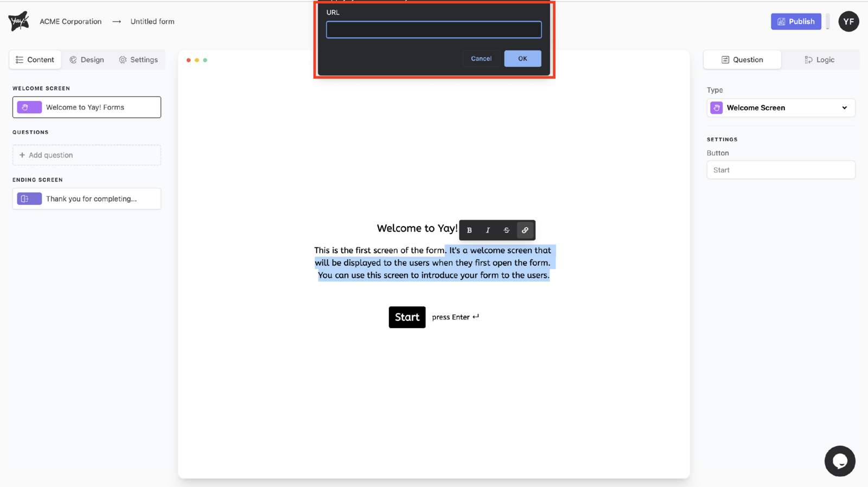Image resolution: width=868 pixels, height=487 pixels.
Task: Click the Bold formatting icon
Action: (469, 230)
